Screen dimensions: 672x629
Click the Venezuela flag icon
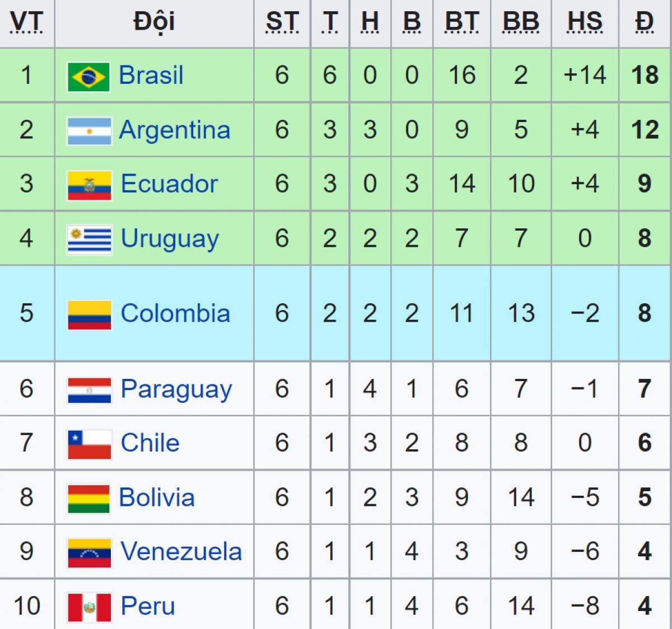pos(89,553)
